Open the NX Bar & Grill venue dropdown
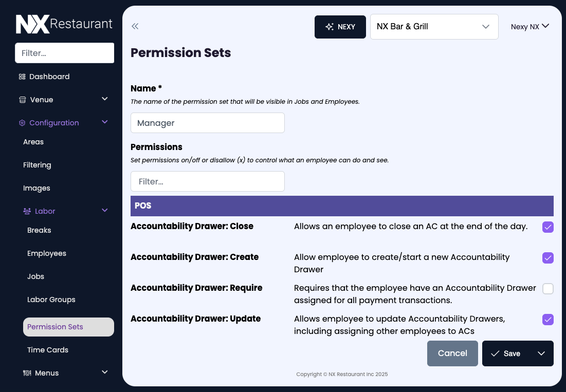The height and width of the screenshot is (392, 566). [x=434, y=26]
